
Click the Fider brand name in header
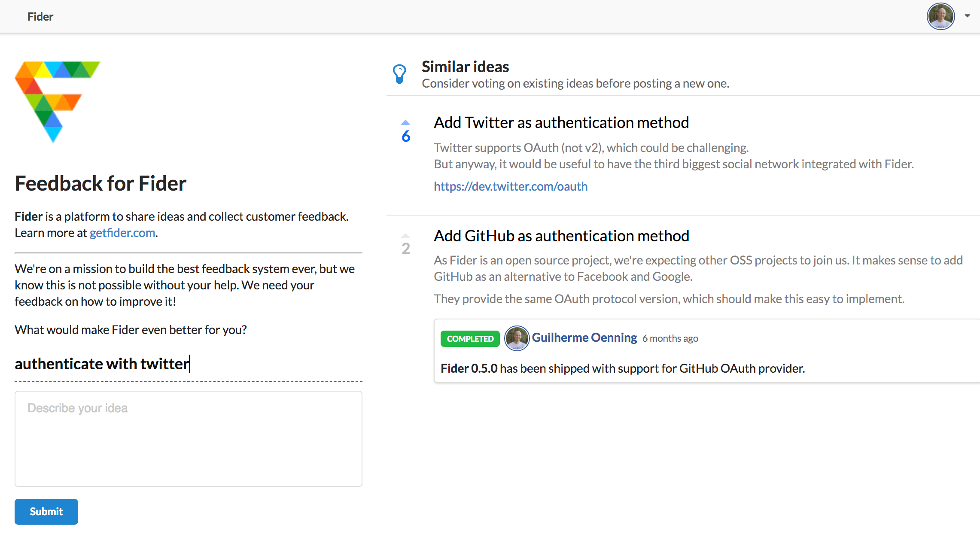(x=40, y=16)
